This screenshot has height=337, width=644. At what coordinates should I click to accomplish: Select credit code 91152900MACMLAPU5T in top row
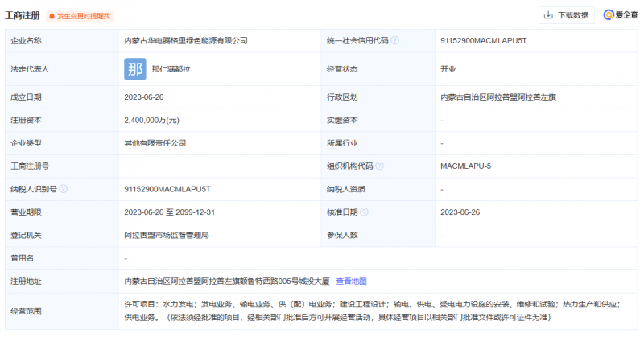point(484,41)
